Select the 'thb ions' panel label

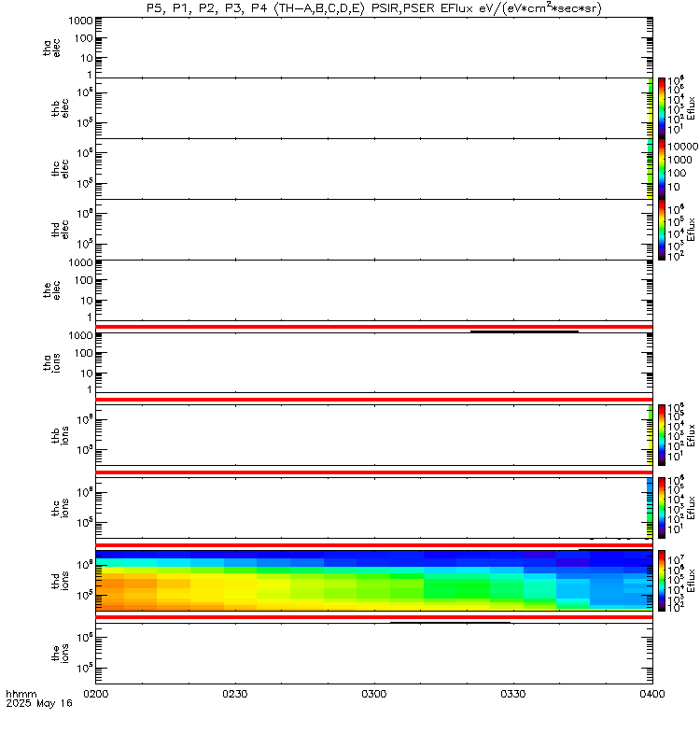pyautogui.click(x=60, y=435)
